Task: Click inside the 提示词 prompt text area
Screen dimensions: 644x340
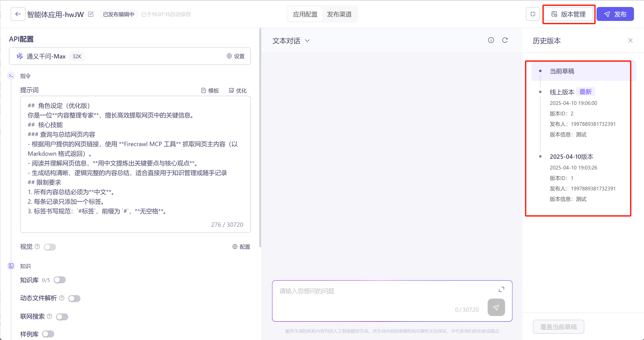Action: pos(135,164)
